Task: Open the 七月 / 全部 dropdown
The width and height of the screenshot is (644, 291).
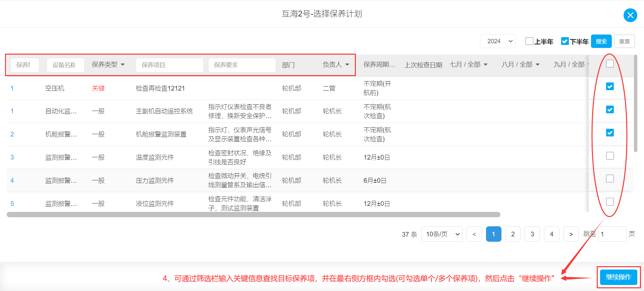Action: pos(469,64)
